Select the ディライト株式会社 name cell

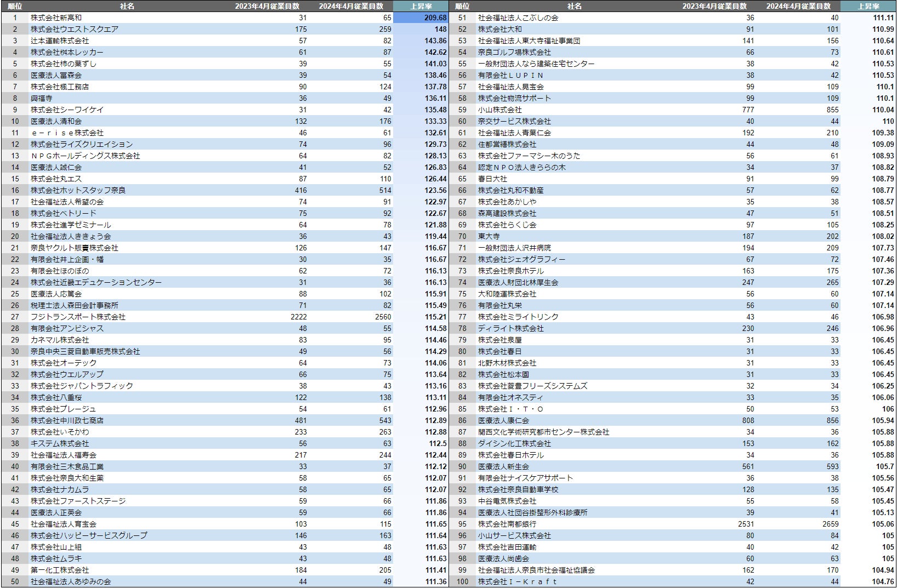(x=511, y=328)
